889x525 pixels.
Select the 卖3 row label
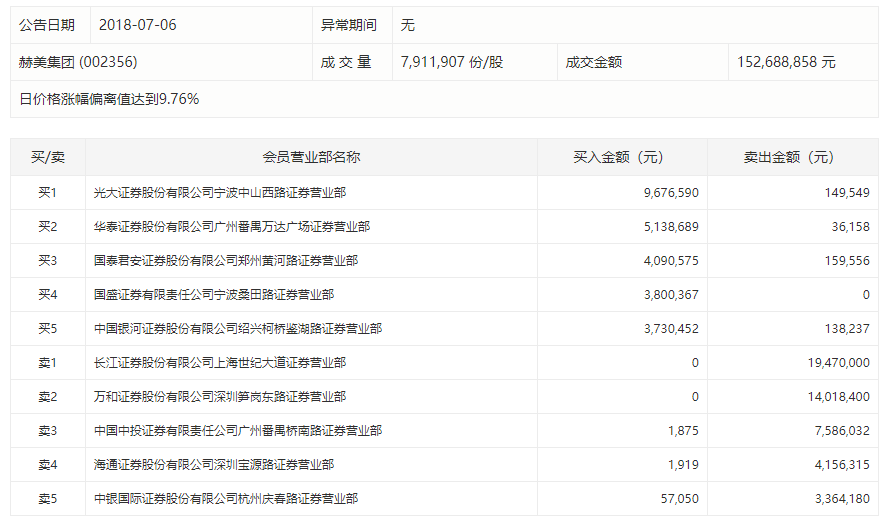[x=48, y=431]
